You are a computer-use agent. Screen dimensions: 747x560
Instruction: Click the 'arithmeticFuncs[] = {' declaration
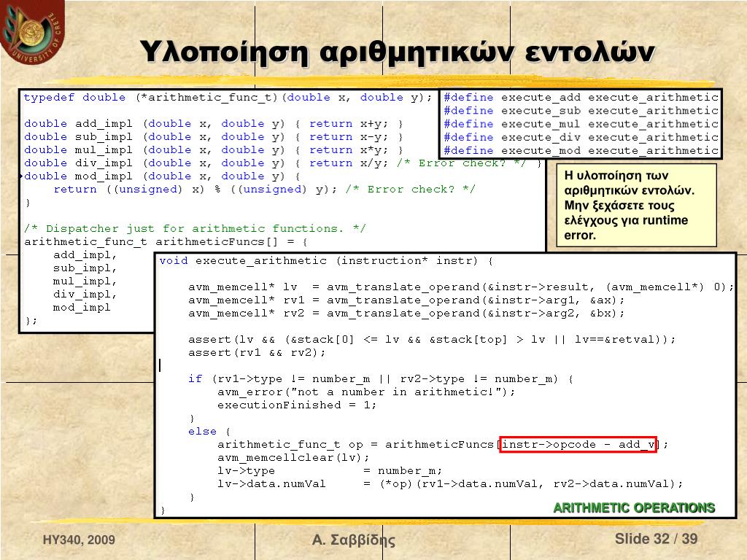pos(166,242)
